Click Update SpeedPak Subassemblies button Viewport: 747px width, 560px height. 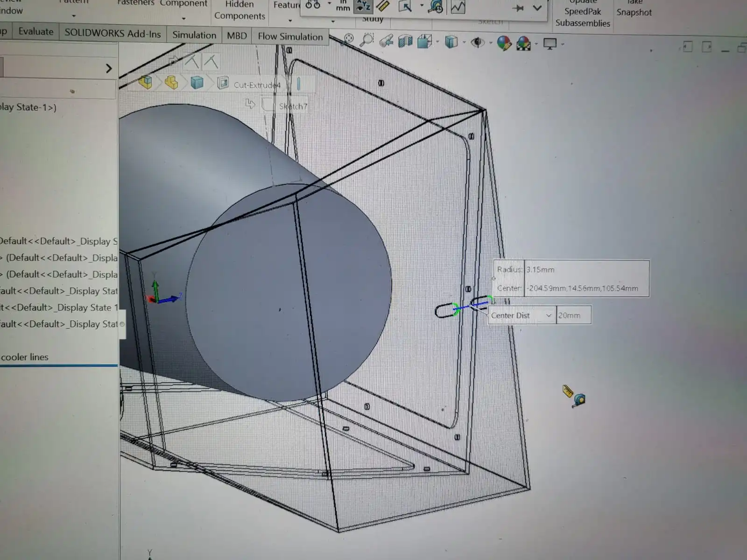point(582,12)
